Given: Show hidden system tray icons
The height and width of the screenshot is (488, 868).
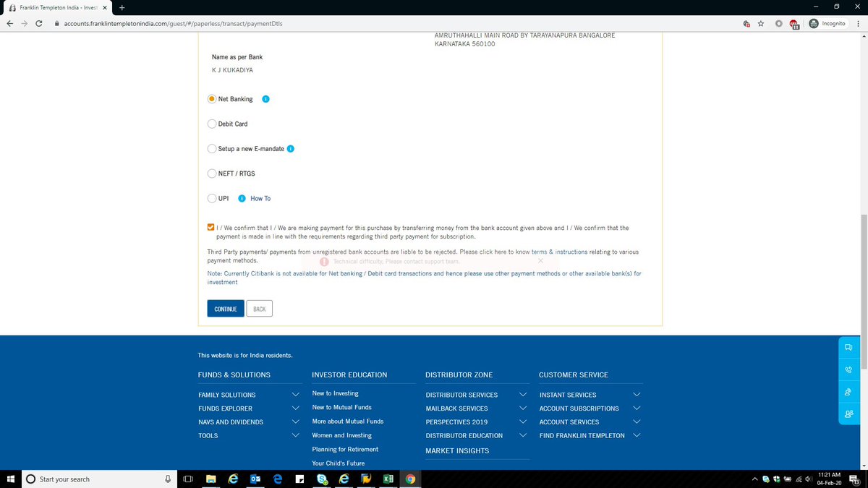Looking at the screenshot, I should [756, 479].
